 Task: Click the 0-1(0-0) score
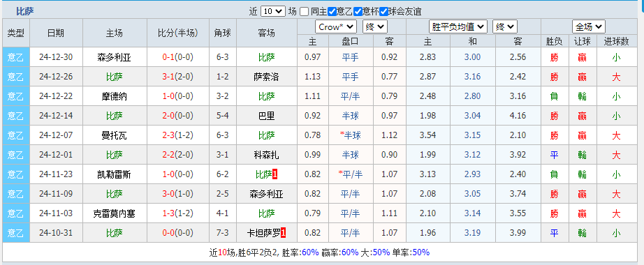[x=178, y=57]
